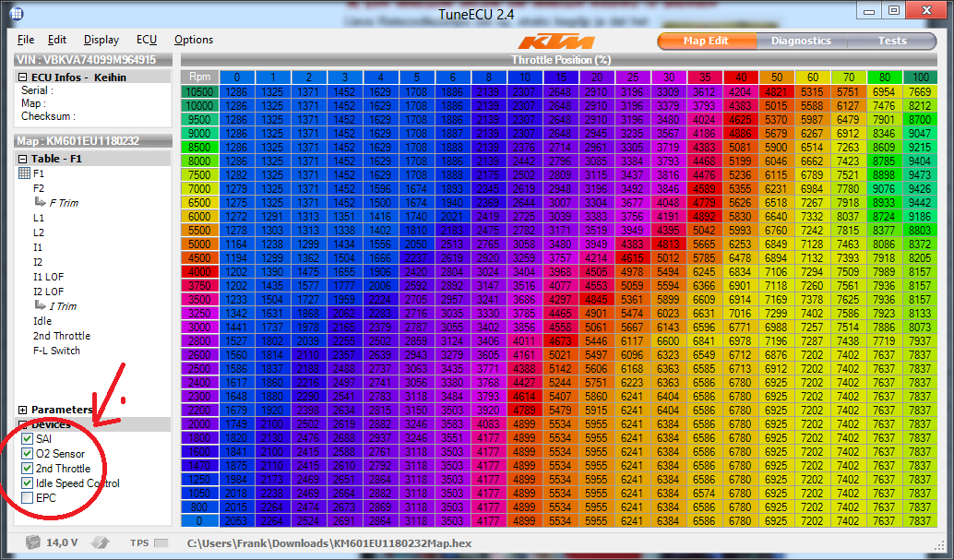Click the battery voltage icon in status bar
954x560 pixels.
(x=34, y=542)
